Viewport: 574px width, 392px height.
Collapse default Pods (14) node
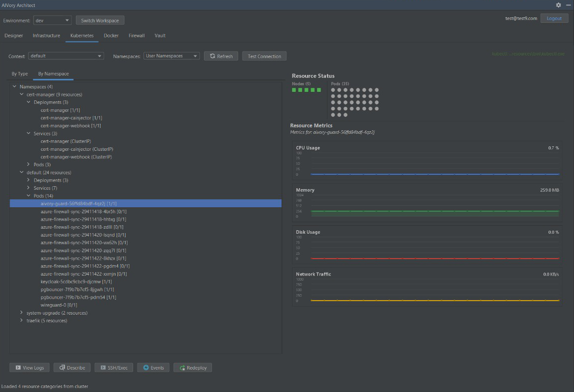click(x=28, y=196)
